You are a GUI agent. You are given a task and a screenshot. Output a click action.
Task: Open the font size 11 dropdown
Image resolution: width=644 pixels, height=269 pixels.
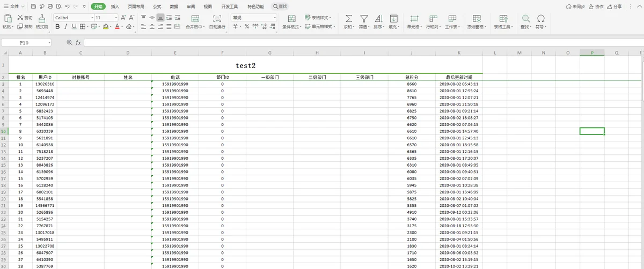tap(115, 18)
